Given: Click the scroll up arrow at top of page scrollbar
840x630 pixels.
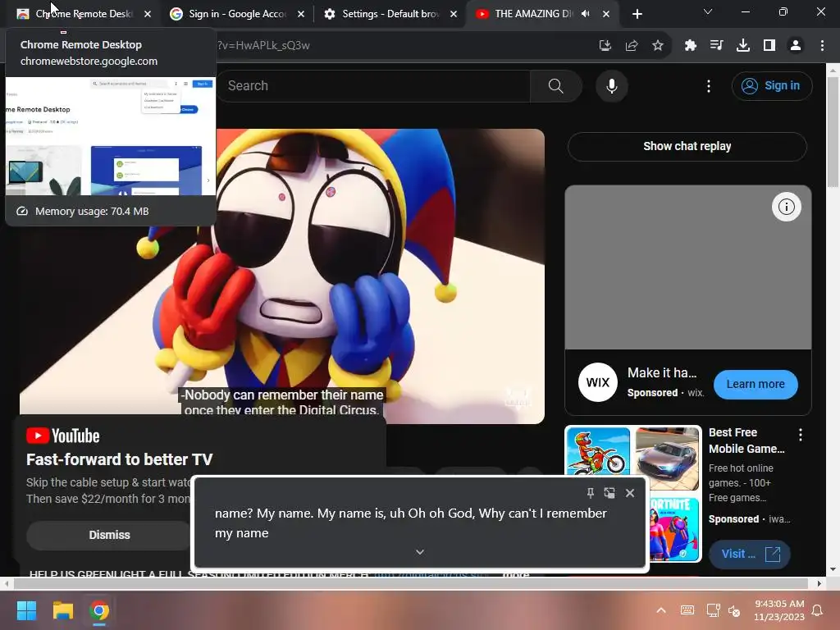Looking at the screenshot, I should click(833, 71).
